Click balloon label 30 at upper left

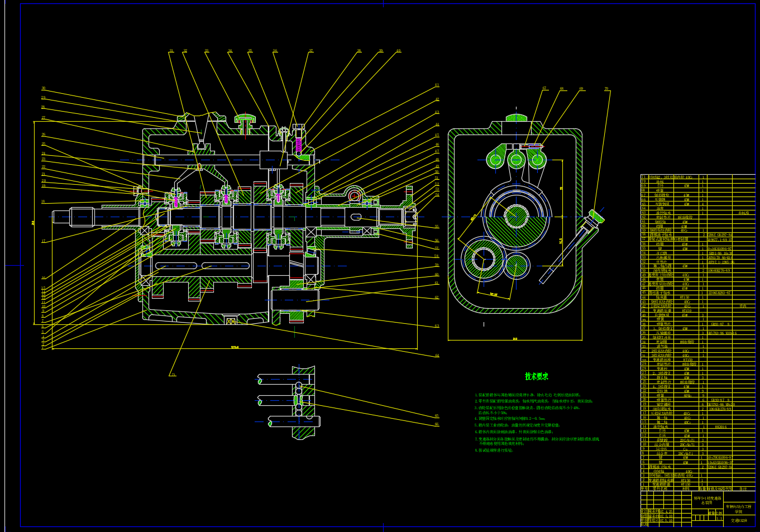[44, 88]
